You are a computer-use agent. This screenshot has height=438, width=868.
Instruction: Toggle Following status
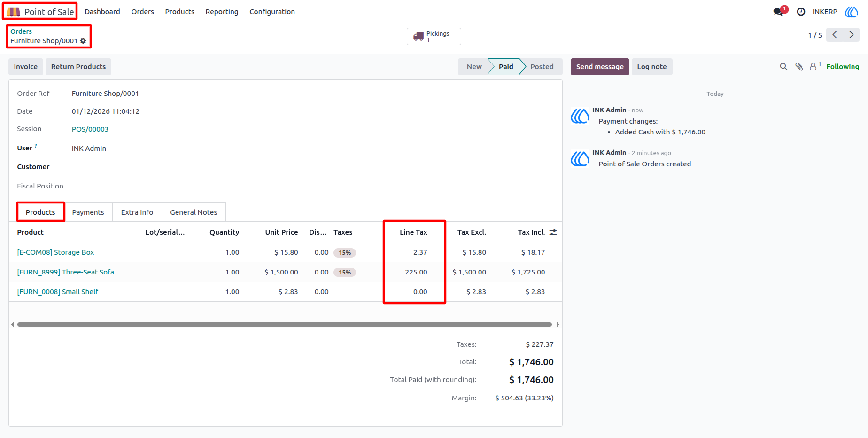(x=843, y=67)
